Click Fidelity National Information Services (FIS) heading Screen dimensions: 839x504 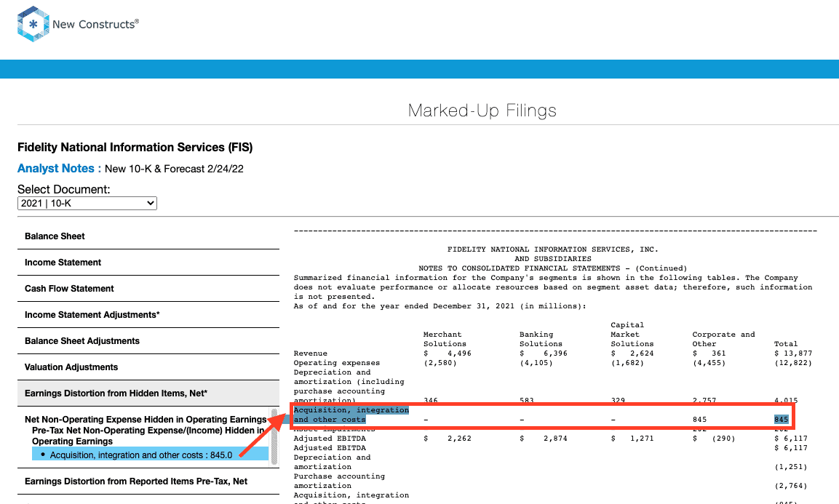click(x=135, y=147)
